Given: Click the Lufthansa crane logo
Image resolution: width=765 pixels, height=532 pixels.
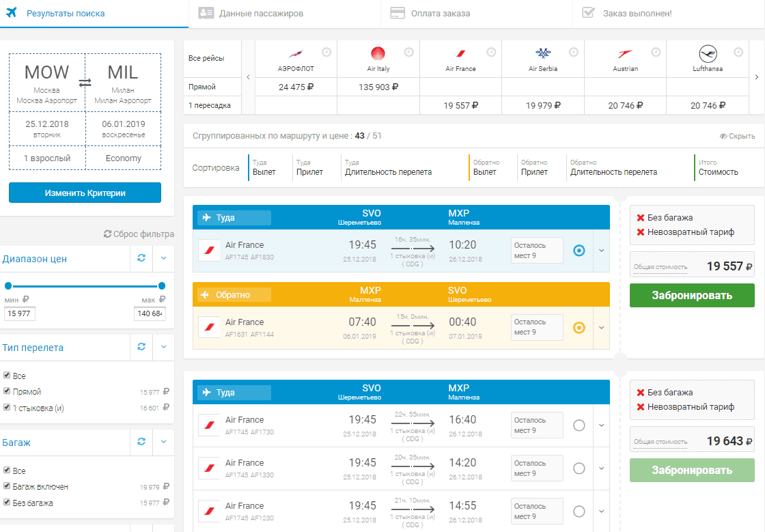Looking at the screenshot, I should tap(708, 54).
